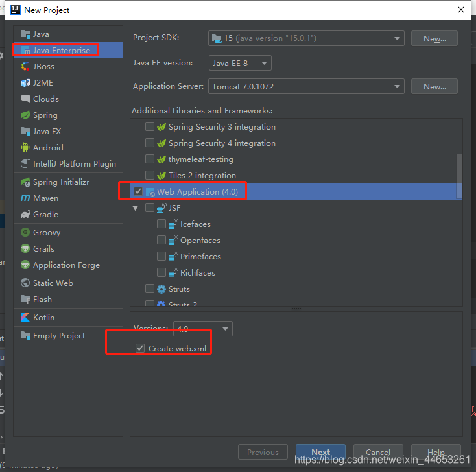Check the Openfaces checkbox
The height and width of the screenshot is (472, 476).
pos(161,240)
